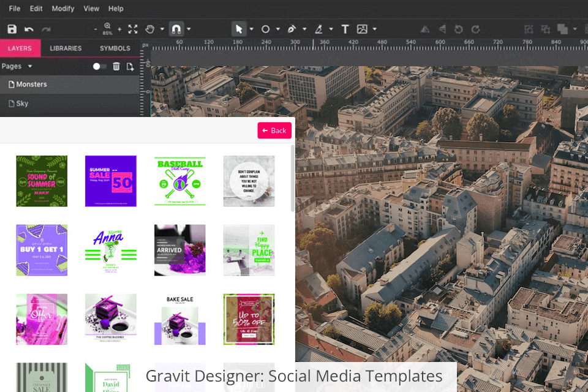Open the File menu
Image resolution: width=588 pixels, height=392 pixels.
(15, 8)
